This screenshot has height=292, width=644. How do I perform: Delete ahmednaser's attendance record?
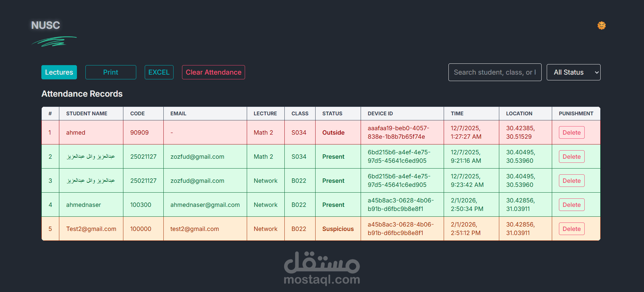coord(572,205)
